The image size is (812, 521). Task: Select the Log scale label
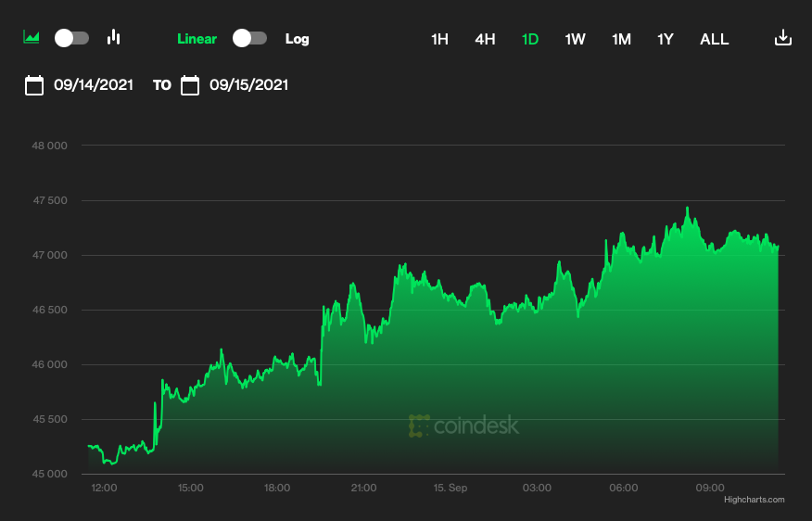click(x=297, y=39)
